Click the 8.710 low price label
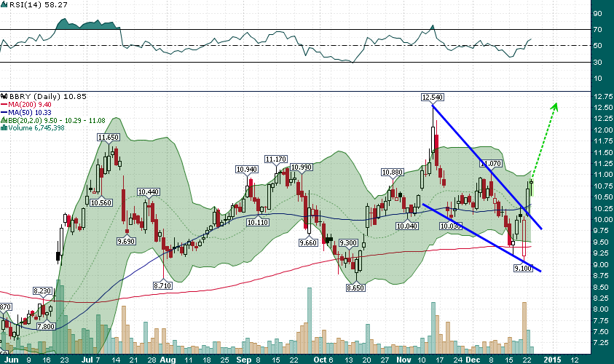The width and height of the screenshot is (614, 364). click(162, 285)
